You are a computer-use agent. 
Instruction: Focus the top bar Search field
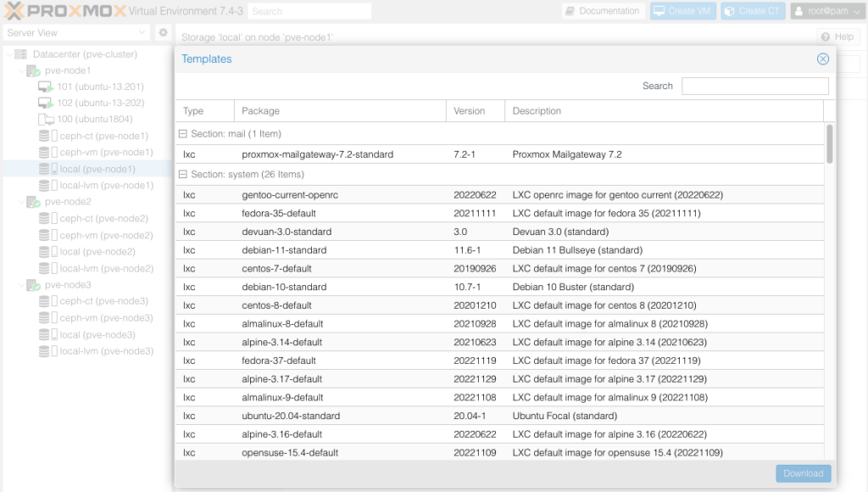click(309, 11)
